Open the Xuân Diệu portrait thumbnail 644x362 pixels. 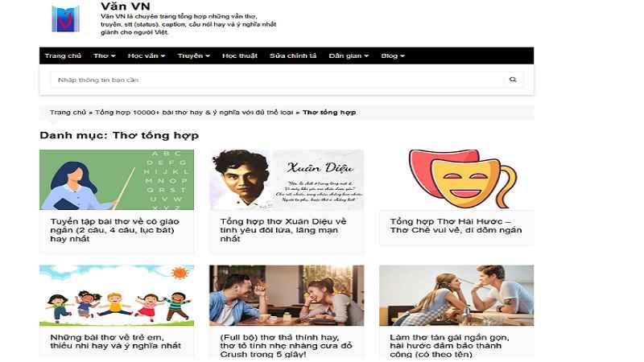pos(287,179)
